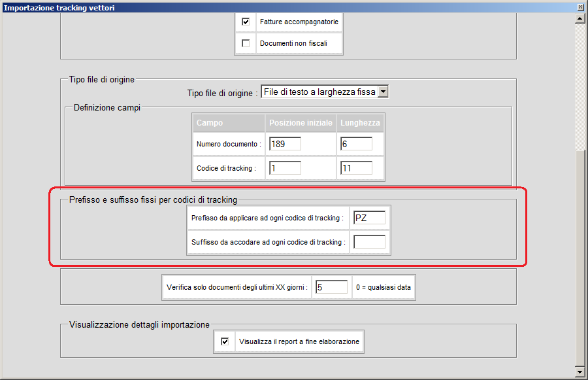
Task: Uncheck the Fatture accompagnatorie checkbox
Action: pyautogui.click(x=246, y=22)
